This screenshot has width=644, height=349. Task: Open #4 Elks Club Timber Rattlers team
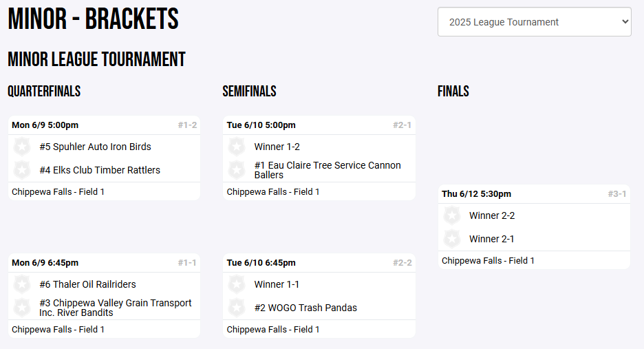[100, 170]
